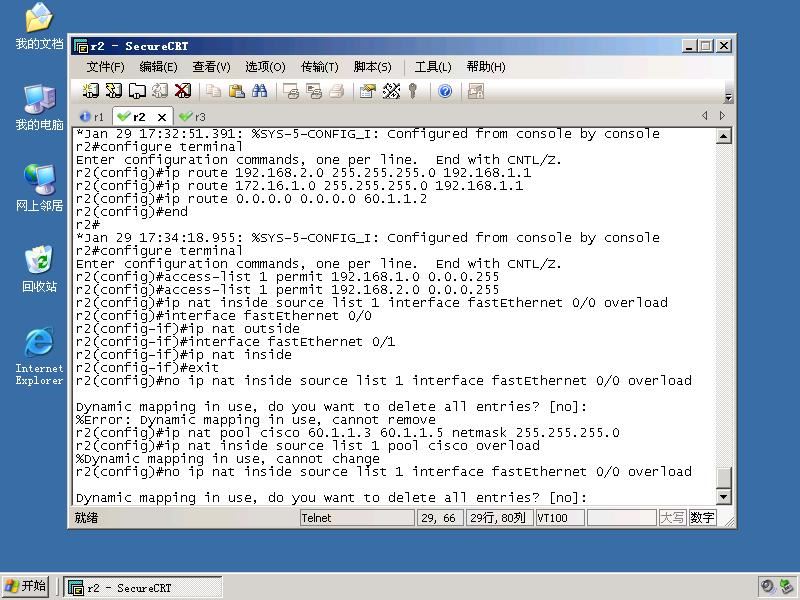
Task: Click the Find binoculars icon
Action: [259, 91]
